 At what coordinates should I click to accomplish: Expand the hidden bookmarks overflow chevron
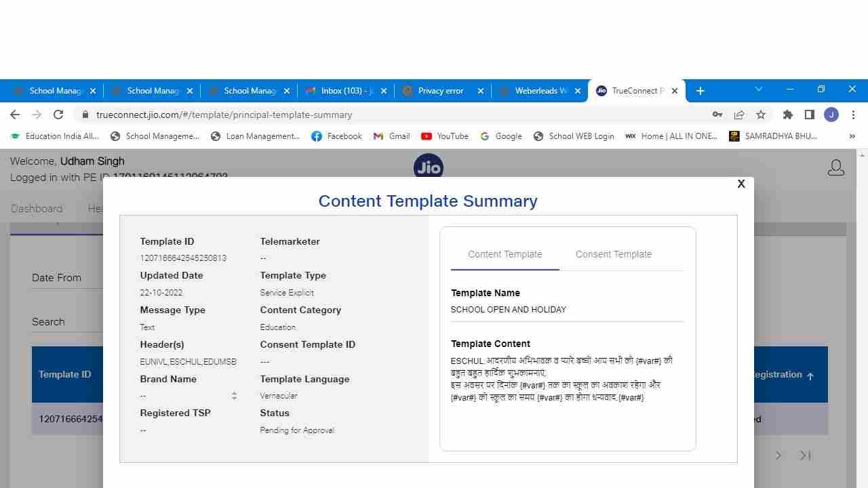click(x=852, y=136)
